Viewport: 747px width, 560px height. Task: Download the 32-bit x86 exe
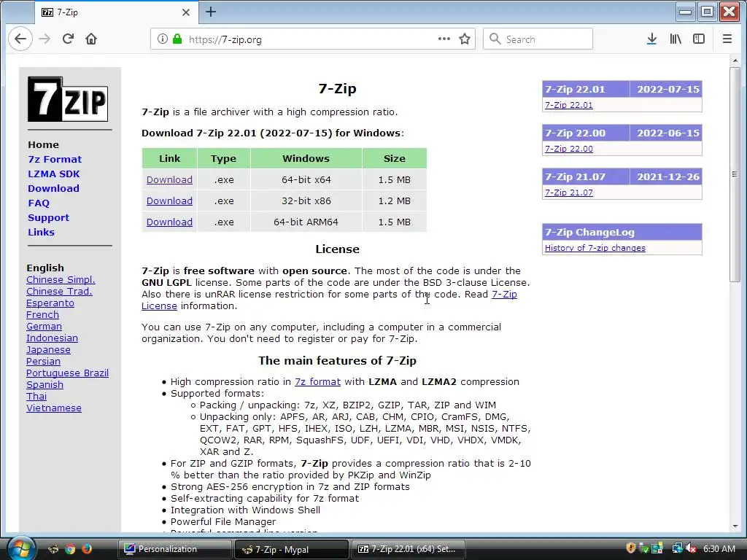[x=169, y=201]
